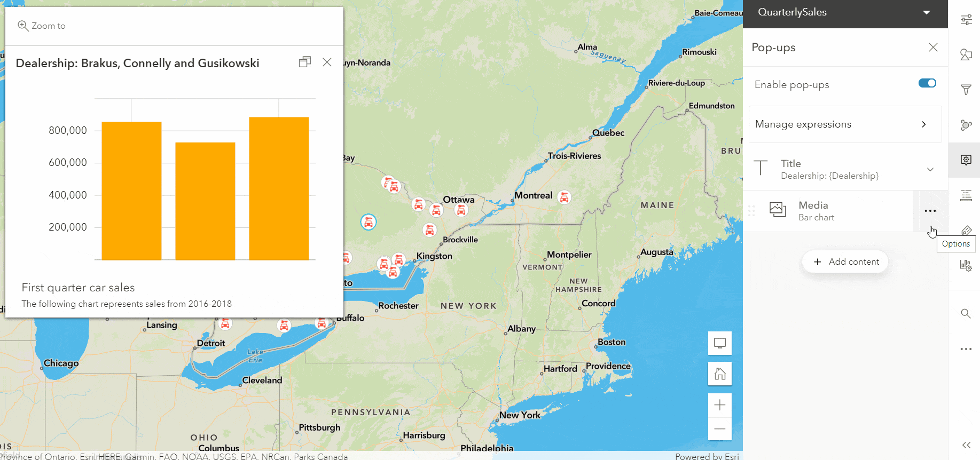This screenshot has width=980, height=460.
Task: Zoom out on the map
Action: click(720, 429)
